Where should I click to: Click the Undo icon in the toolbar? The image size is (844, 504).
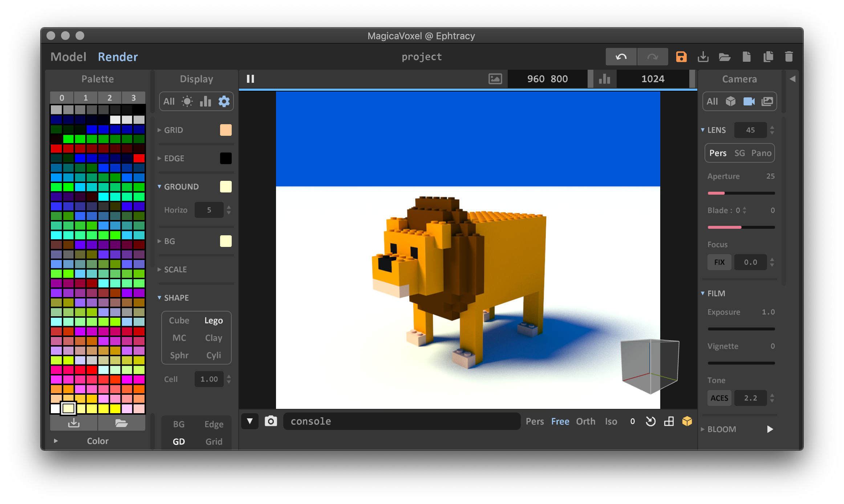[621, 57]
